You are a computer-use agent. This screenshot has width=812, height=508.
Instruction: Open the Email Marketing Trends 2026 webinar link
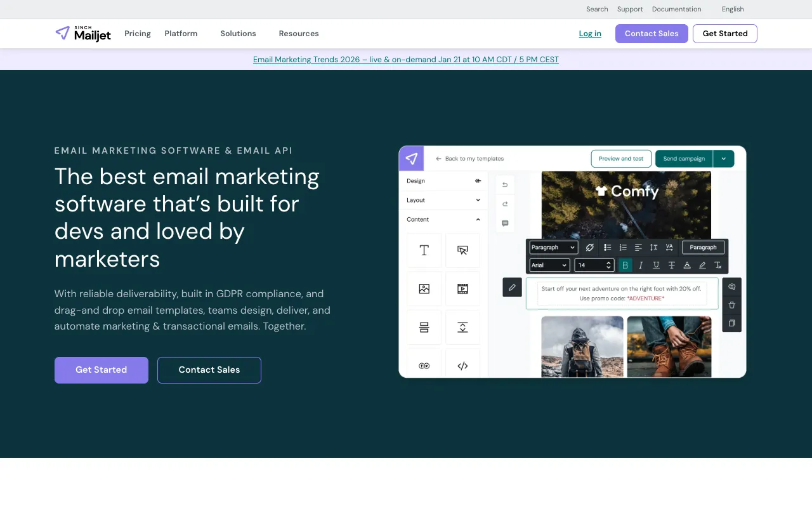coord(405,59)
